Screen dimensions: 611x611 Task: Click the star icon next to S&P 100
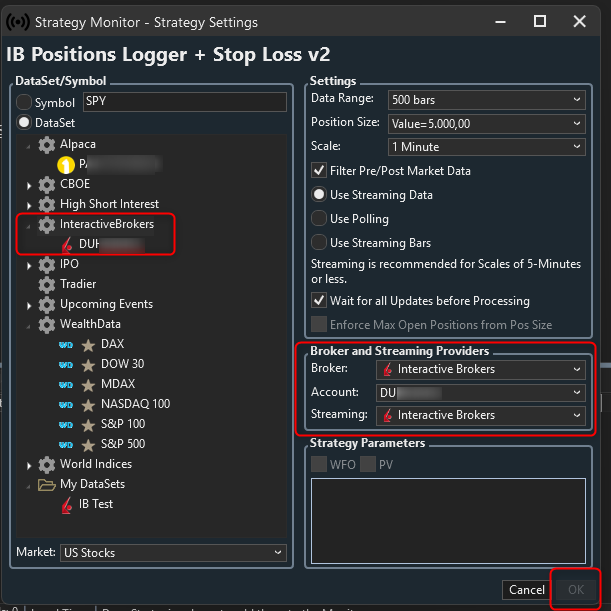coord(88,425)
